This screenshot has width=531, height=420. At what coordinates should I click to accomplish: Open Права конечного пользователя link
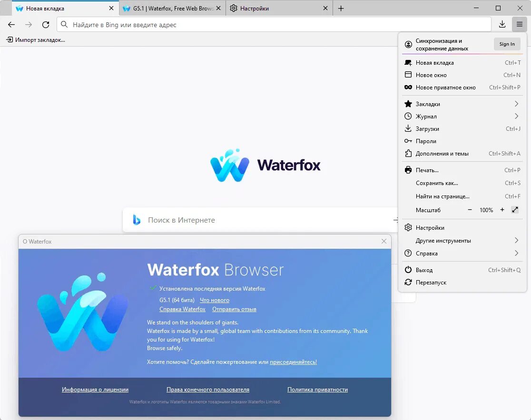pos(208,390)
